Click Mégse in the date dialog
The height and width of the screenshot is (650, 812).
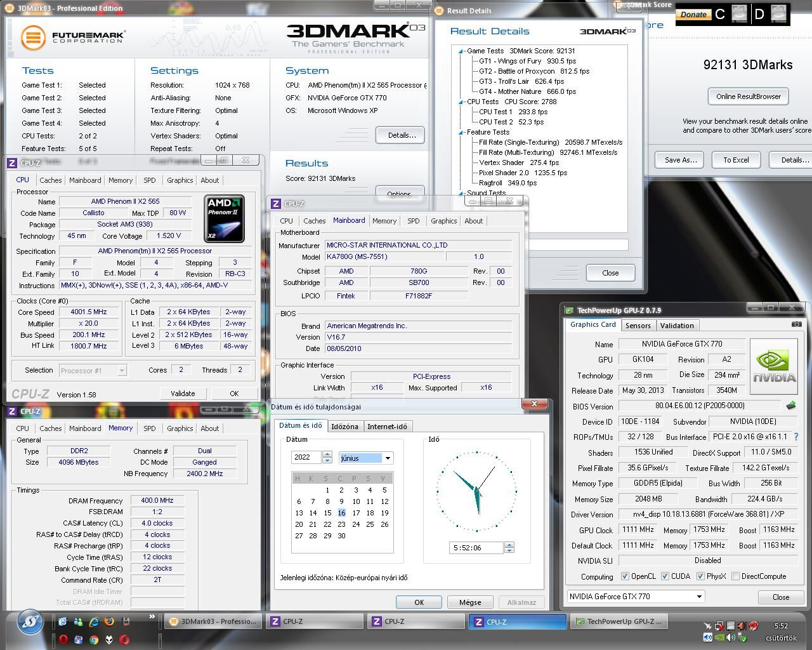(469, 602)
